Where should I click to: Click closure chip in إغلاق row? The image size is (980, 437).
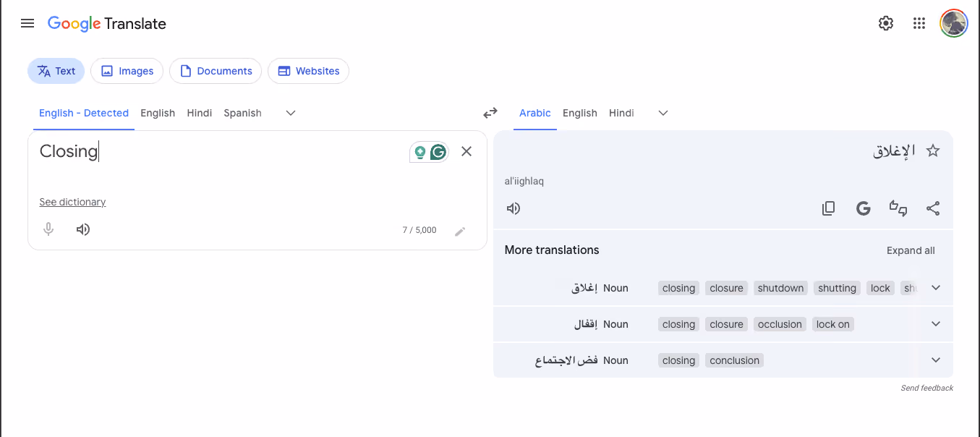726,288
